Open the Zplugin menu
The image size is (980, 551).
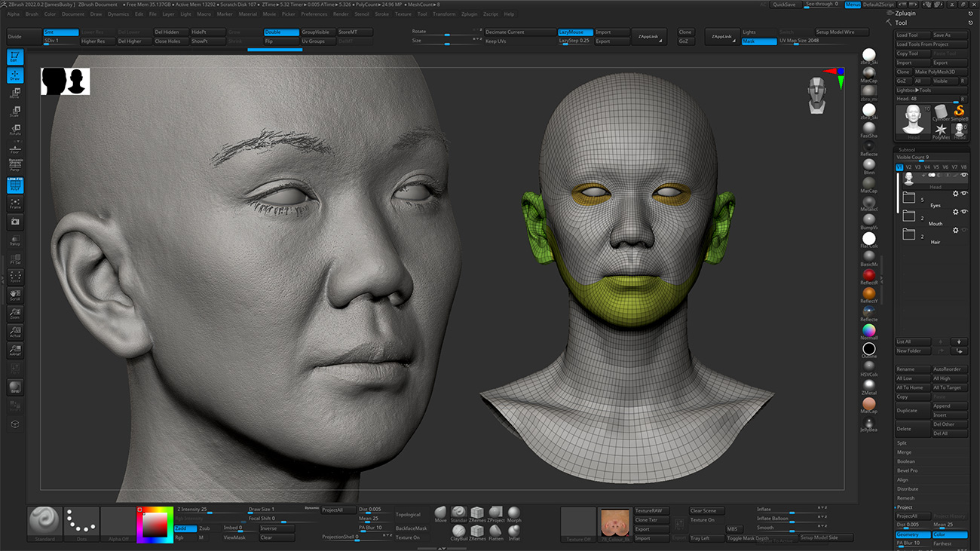click(470, 14)
